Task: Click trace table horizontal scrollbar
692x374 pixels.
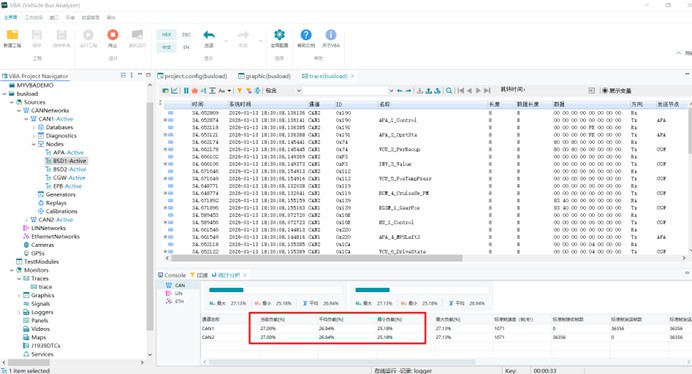Action: (316, 258)
